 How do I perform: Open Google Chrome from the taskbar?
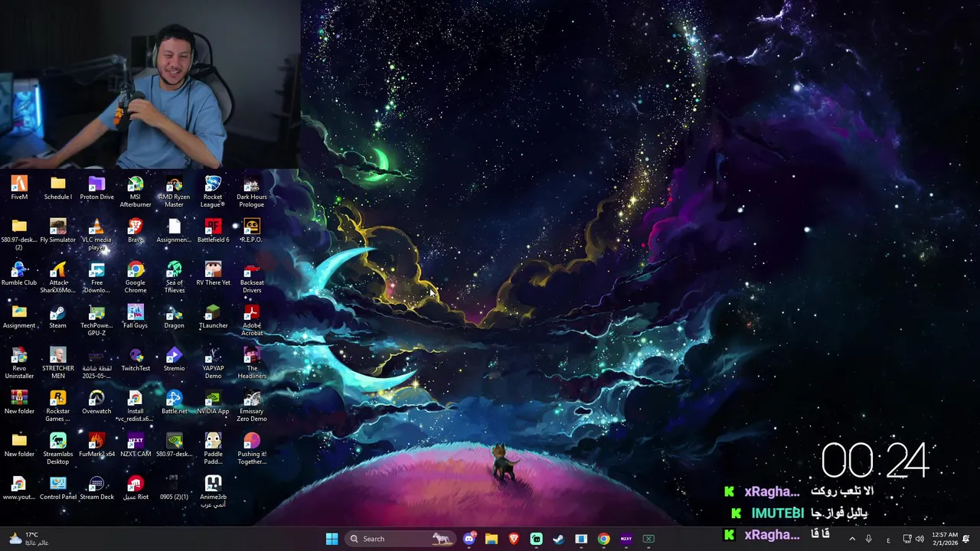click(603, 539)
